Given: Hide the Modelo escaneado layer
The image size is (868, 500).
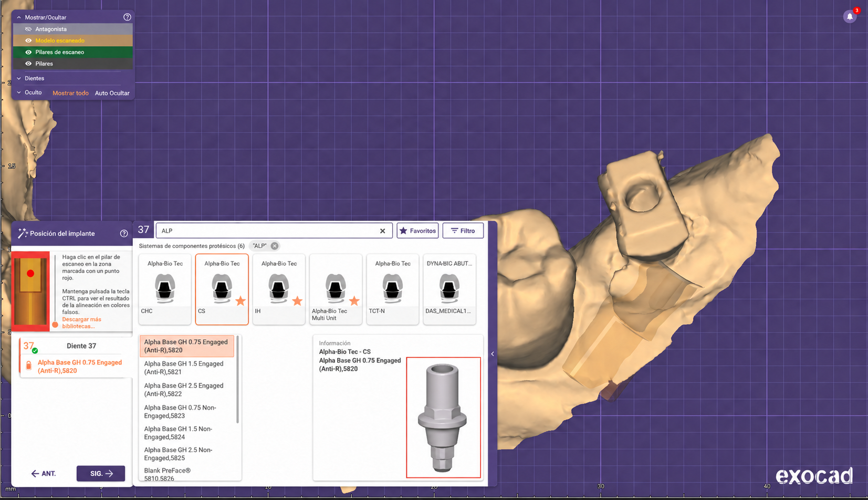Looking at the screenshot, I should (x=28, y=40).
